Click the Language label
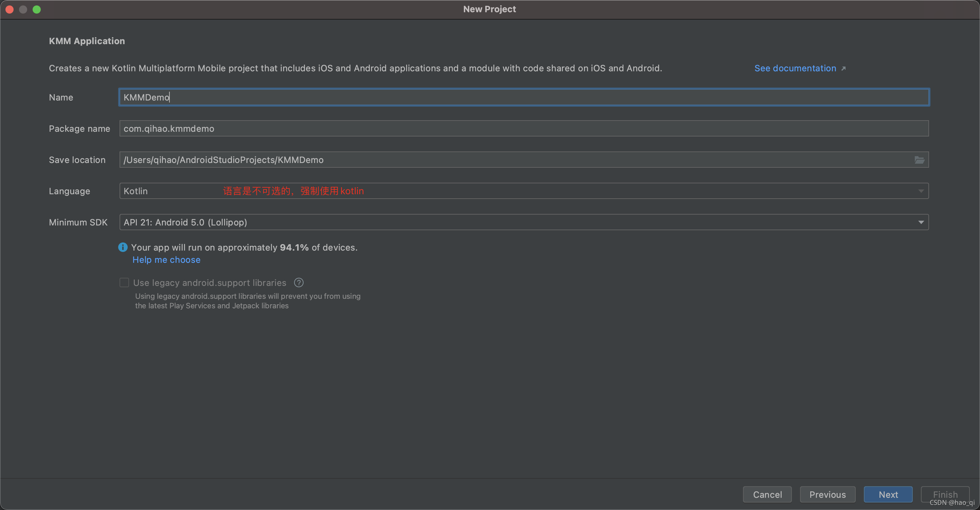Screen dimensions: 980x510 tap(70, 191)
